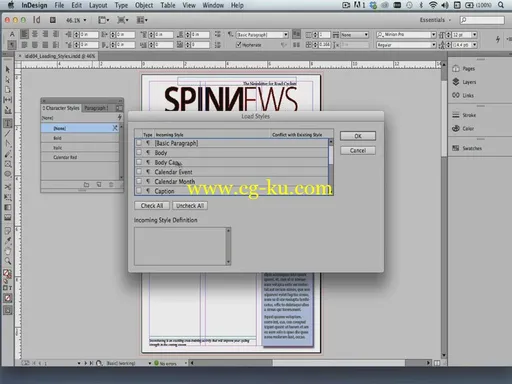512x384 pixels.
Task: Create new character style in panel
Action: click(x=99, y=184)
